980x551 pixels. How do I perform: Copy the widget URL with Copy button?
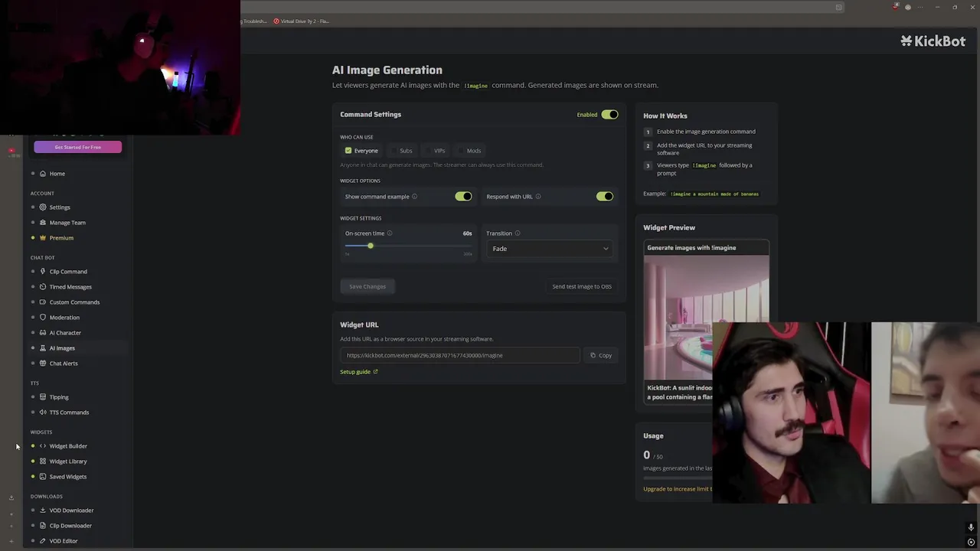(601, 355)
